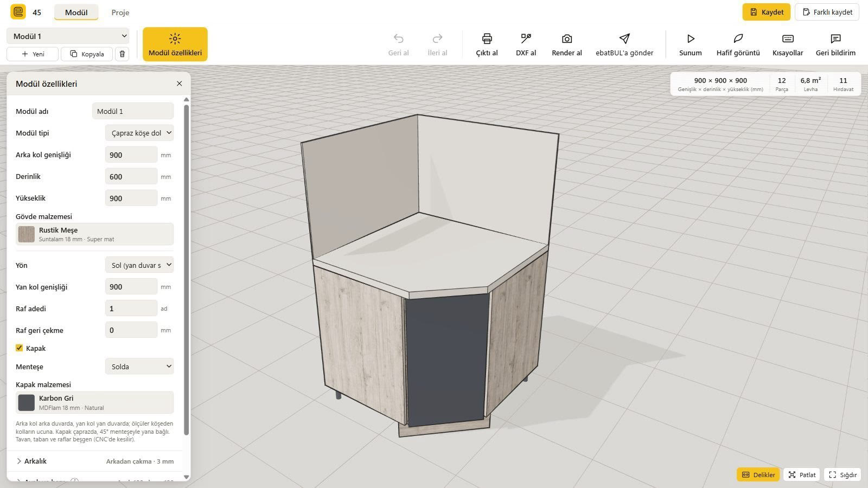Open Geri bildirim feedback
This screenshot has height=488, width=868.
tap(835, 44)
